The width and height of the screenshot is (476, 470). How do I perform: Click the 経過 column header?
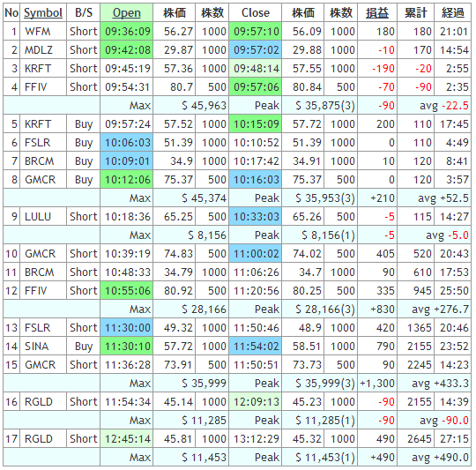[452, 12]
